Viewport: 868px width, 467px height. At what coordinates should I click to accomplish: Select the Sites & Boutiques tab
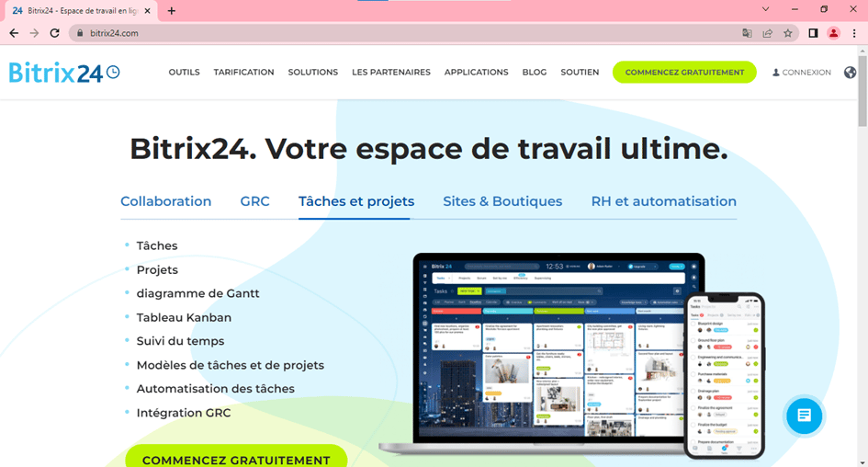pos(502,201)
